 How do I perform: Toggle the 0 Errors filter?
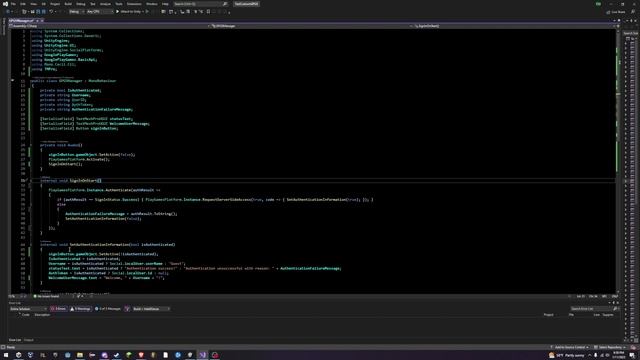[58, 309]
